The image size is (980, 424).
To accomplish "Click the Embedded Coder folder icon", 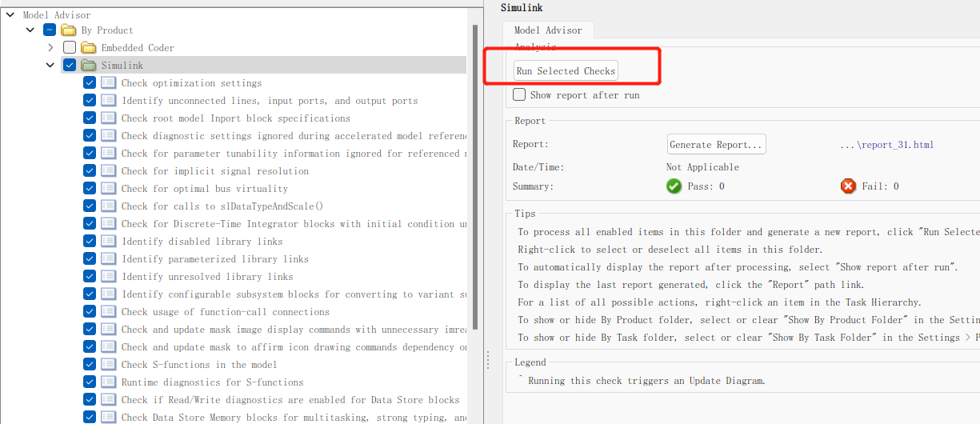I will click(x=88, y=48).
